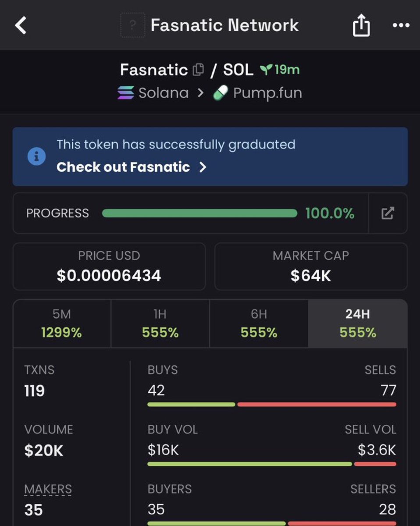The height and width of the screenshot is (526, 420).
Task: Tap the green 19m pair age label
Action: click(x=281, y=70)
